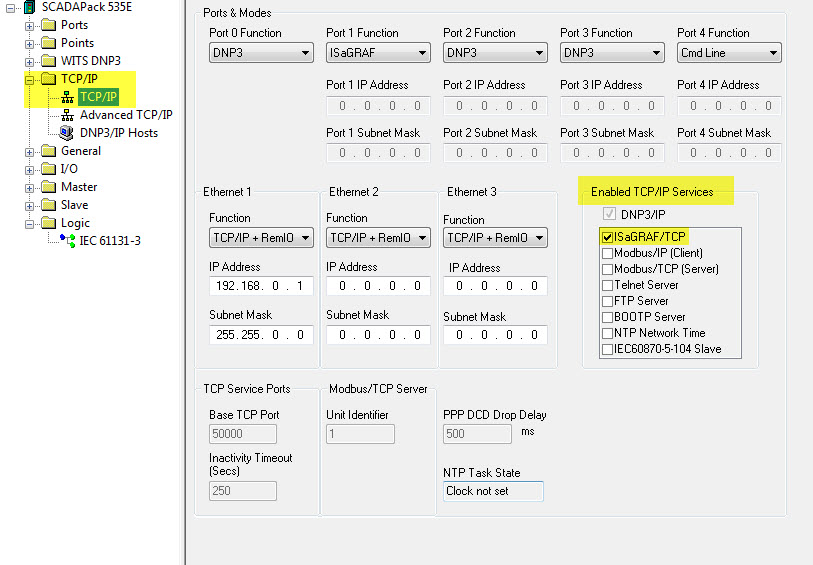Screen dimensions: 813x565
Task: Click the Logic folder icon
Action: pos(49,223)
